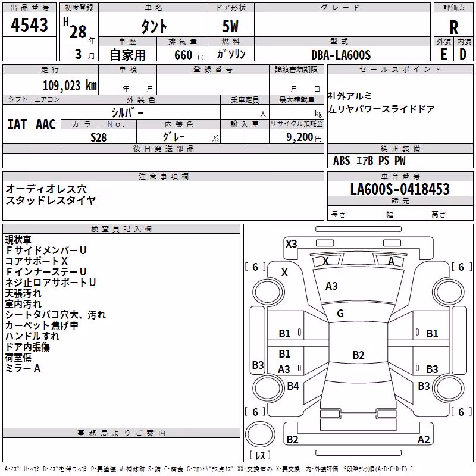Click inspector note シートタバコ穴大、汚れ
Viewport: 476px width, 476px height.
(x=55, y=315)
